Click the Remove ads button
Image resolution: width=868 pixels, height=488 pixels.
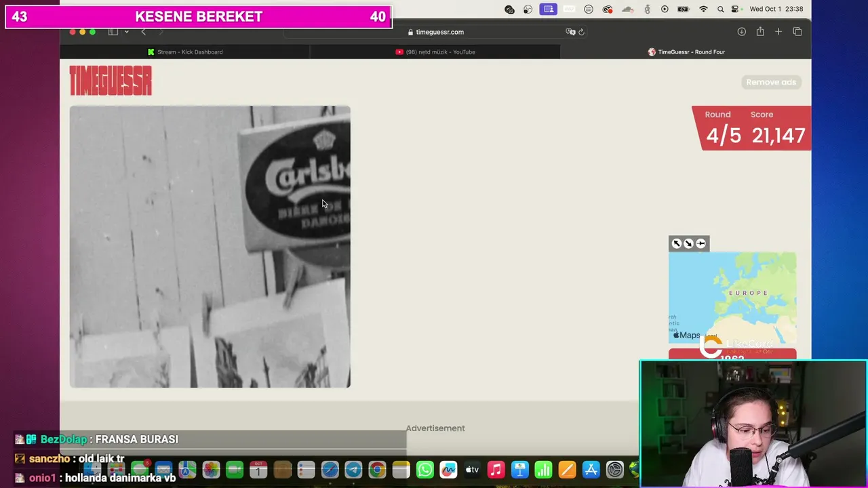(771, 82)
